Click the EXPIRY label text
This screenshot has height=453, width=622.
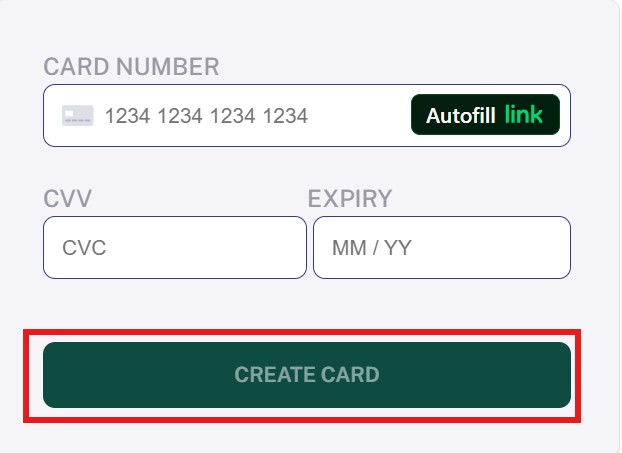coord(349,198)
